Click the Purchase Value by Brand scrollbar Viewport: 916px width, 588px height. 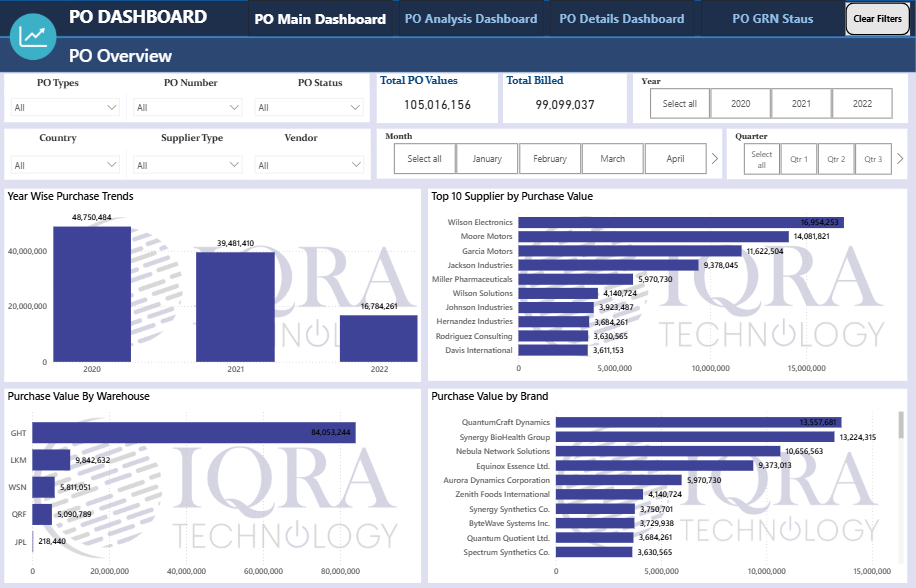pyautogui.click(x=901, y=425)
